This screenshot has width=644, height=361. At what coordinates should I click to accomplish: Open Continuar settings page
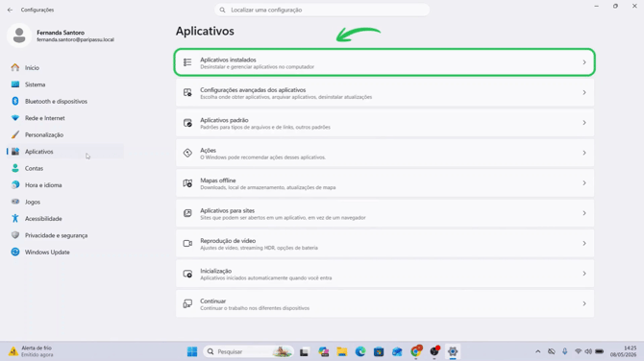pyautogui.click(x=384, y=303)
